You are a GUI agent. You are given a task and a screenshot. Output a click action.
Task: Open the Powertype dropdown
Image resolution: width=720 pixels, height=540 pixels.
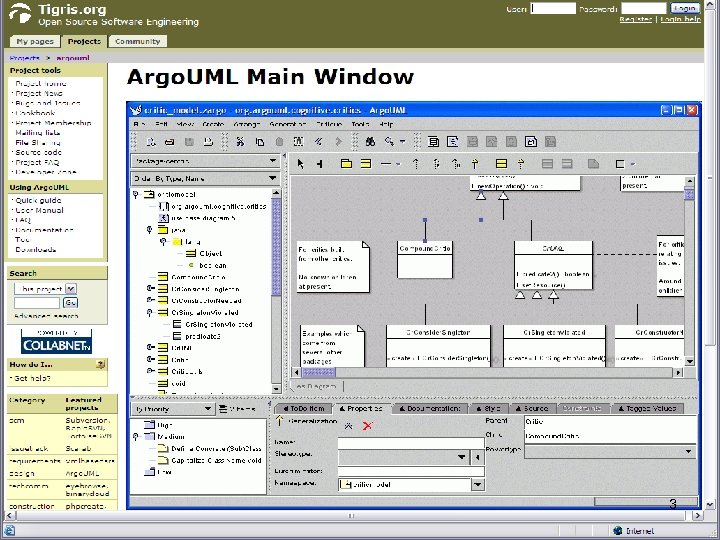[688, 451]
